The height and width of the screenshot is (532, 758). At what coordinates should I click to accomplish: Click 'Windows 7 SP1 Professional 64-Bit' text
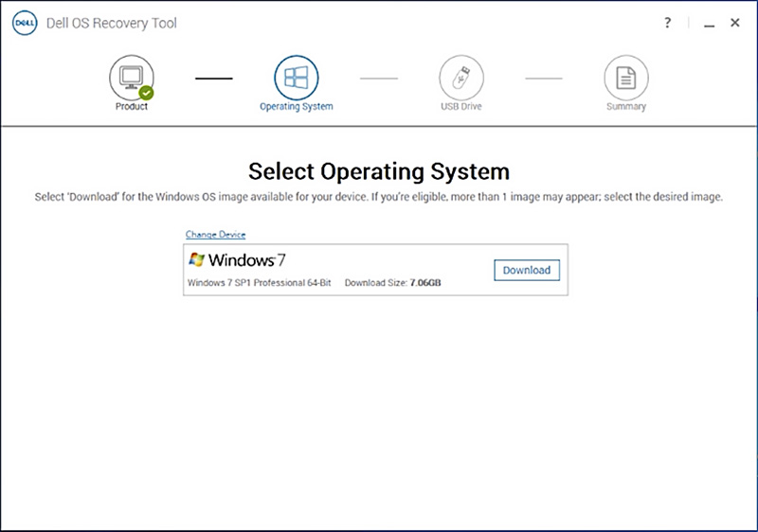pyautogui.click(x=259, y=283)
